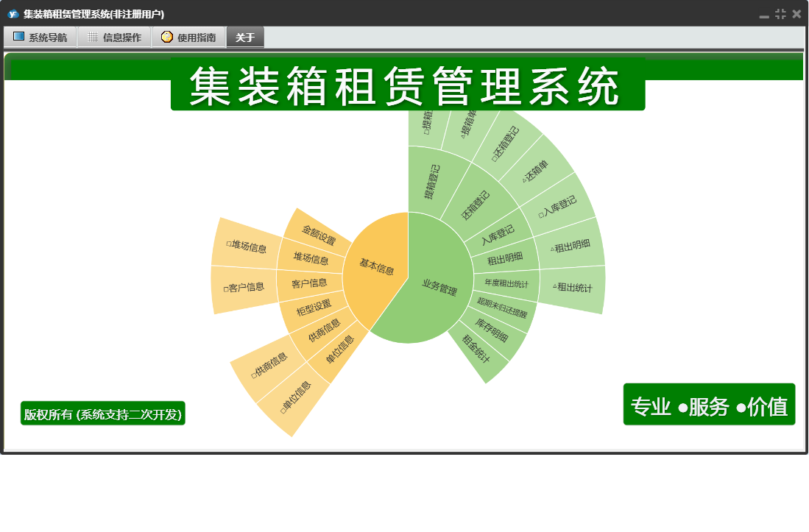The image size is (809, 532).
Task: Select the inner 供商信息 segment without square marker
Action: (x=324, y=330)
